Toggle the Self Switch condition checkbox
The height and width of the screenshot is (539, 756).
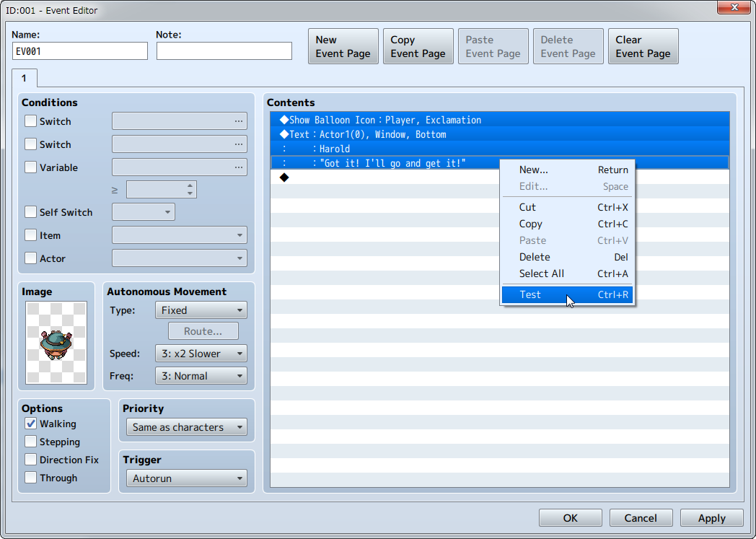click(31, 212)
